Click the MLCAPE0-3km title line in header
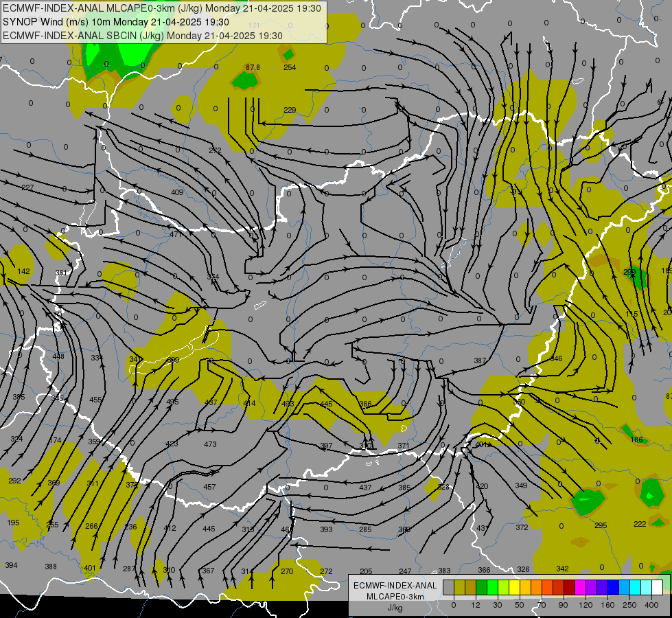The height and width of the screenshot is (618, 672). click(161, 8)
